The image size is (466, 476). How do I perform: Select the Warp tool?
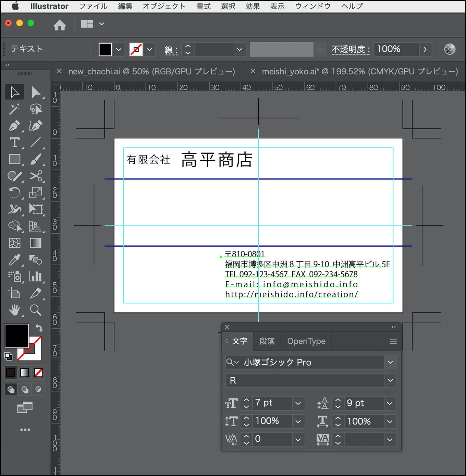coord(14,209)
